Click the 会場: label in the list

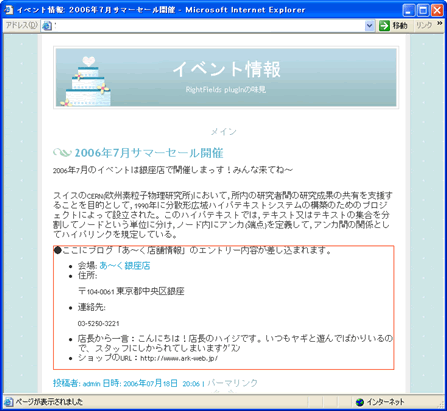(87, 266)
